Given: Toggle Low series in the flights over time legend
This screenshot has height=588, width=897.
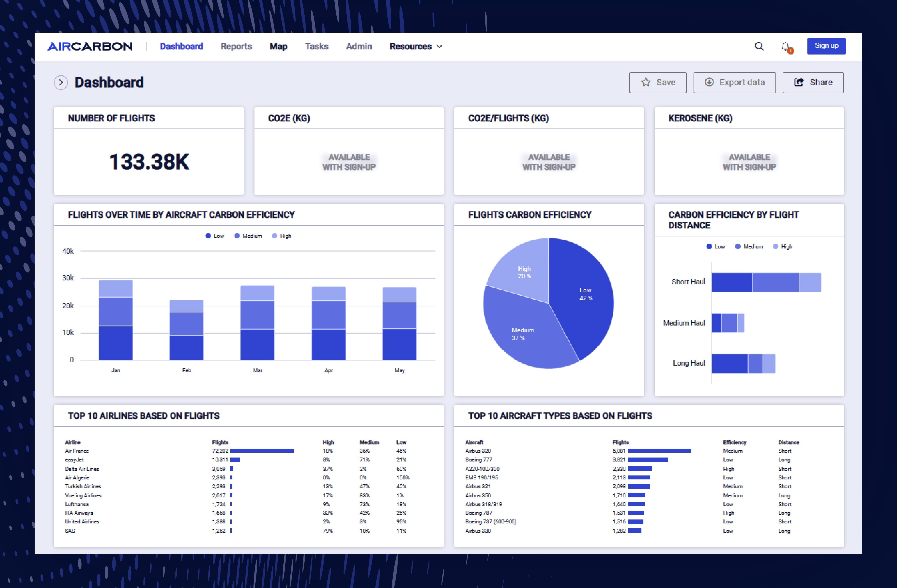Looking at the screenshot, I should 215,236.
